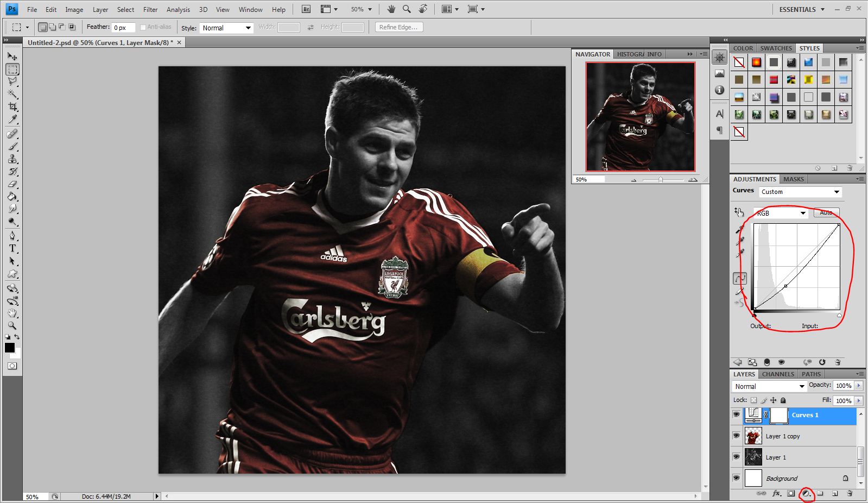Select the Brush tool

[x=12, y=147]
